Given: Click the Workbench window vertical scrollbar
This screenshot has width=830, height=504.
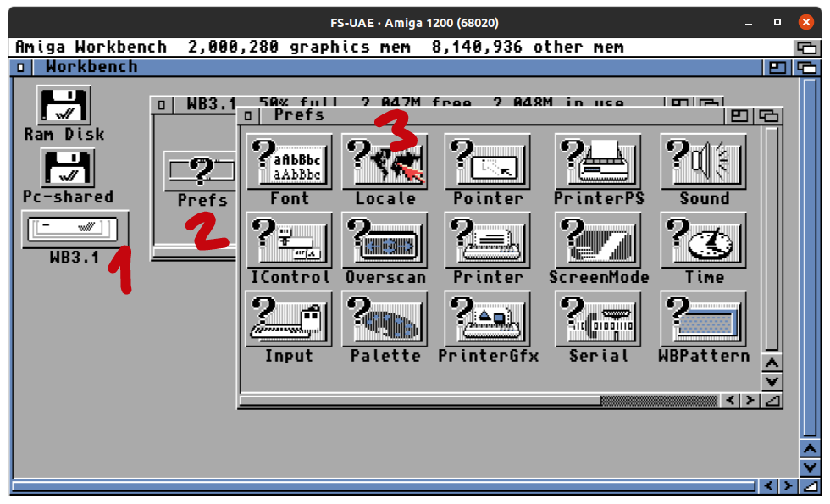Looking at the screenshot, I should coord(810,258).
